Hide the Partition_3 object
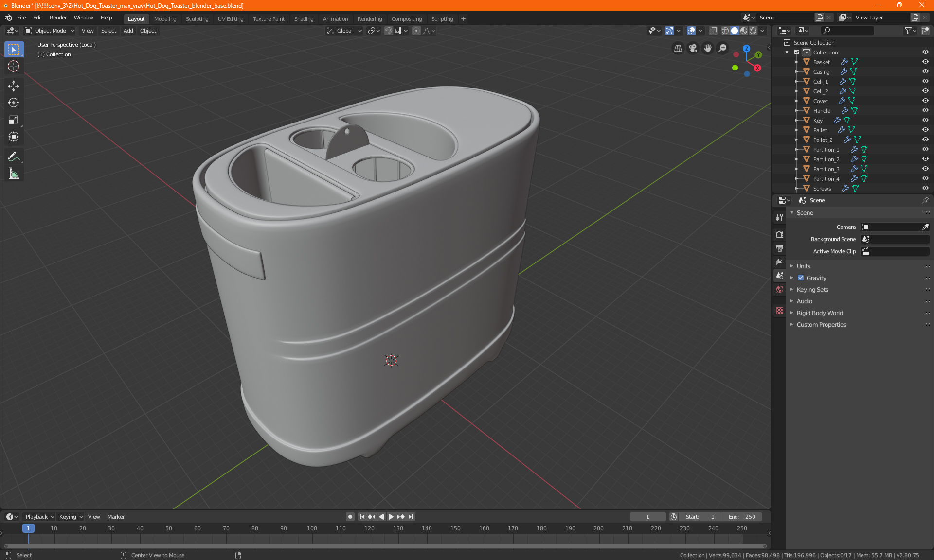This screenshot has height=560, width=934. point(925,169)
